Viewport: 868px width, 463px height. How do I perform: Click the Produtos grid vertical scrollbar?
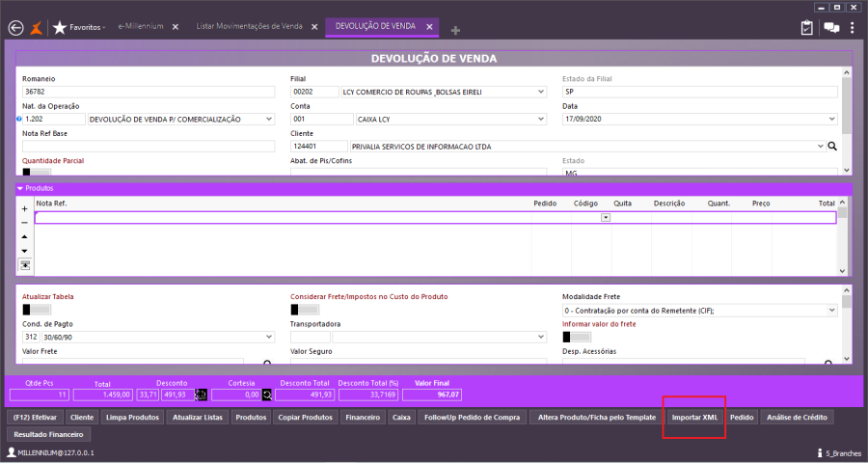pos(842,236)
